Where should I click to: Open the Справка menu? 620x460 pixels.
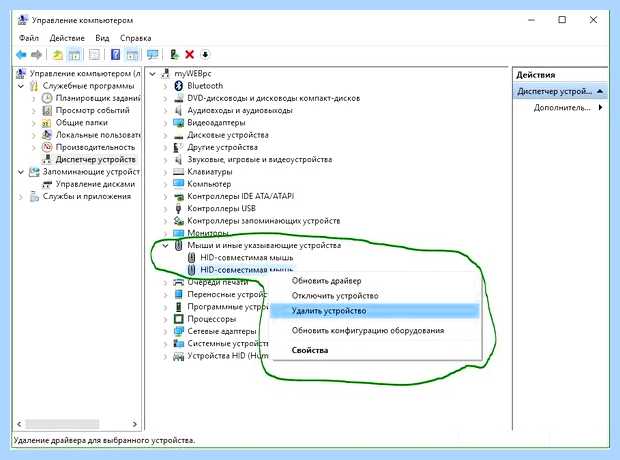136,38
